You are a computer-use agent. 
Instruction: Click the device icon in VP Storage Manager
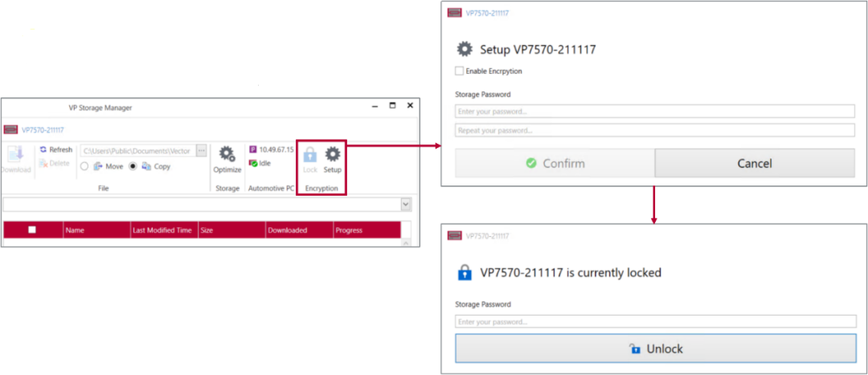coord(10,130)
